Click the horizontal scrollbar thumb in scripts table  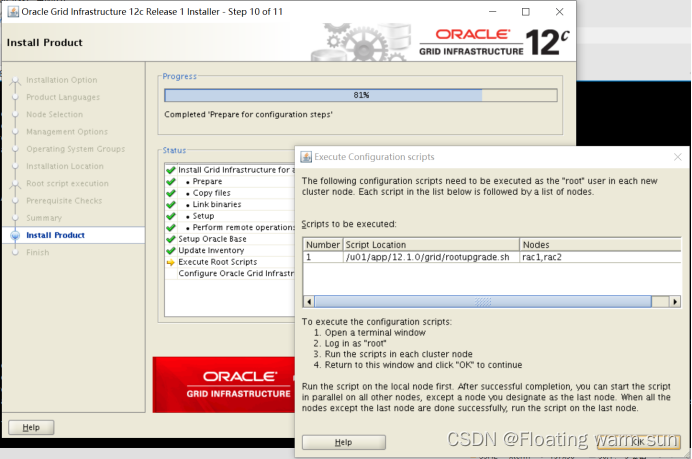(483, 302)
